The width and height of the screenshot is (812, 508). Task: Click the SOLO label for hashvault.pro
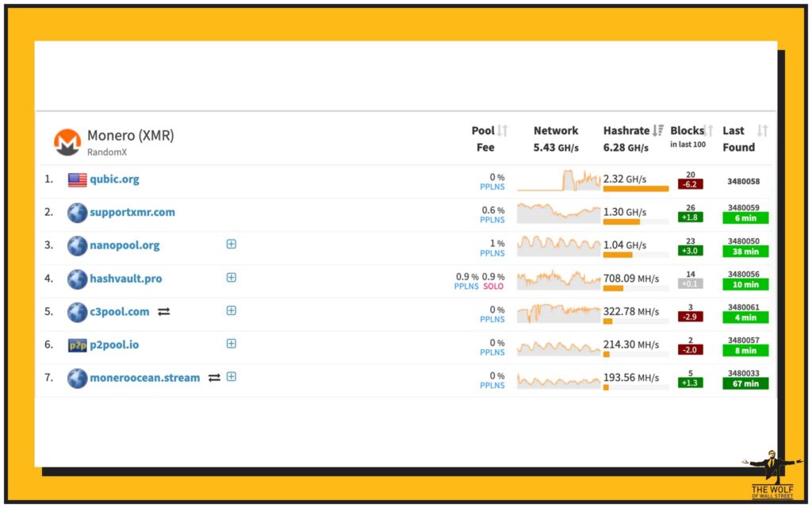coord(493,287)
